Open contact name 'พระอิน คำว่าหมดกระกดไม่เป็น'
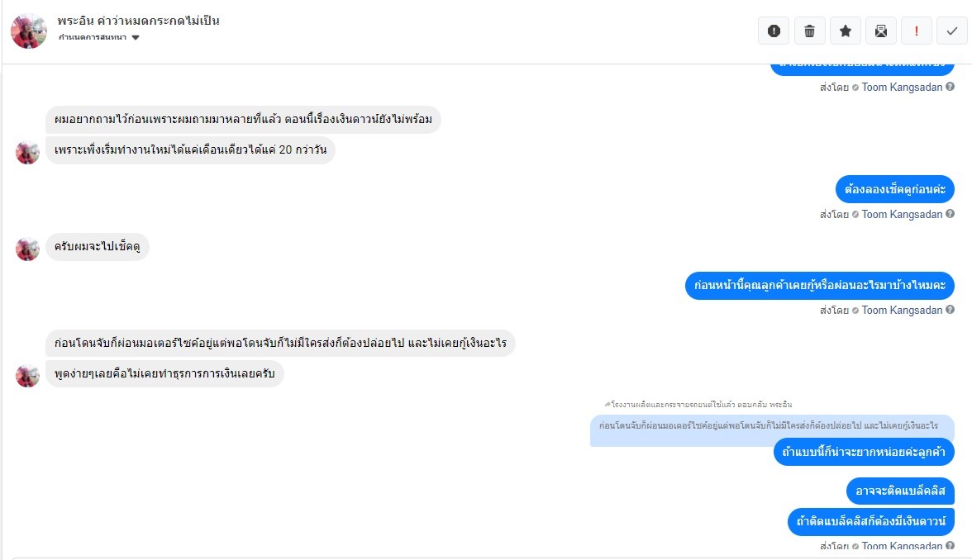The width and height of the screenshot is (972, 560). [x=139, y=21]
